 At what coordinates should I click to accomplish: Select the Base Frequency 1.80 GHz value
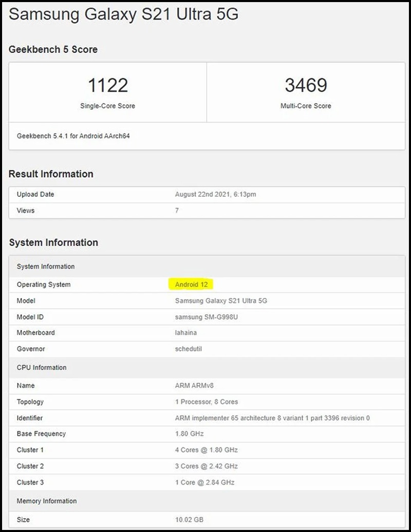189,434
